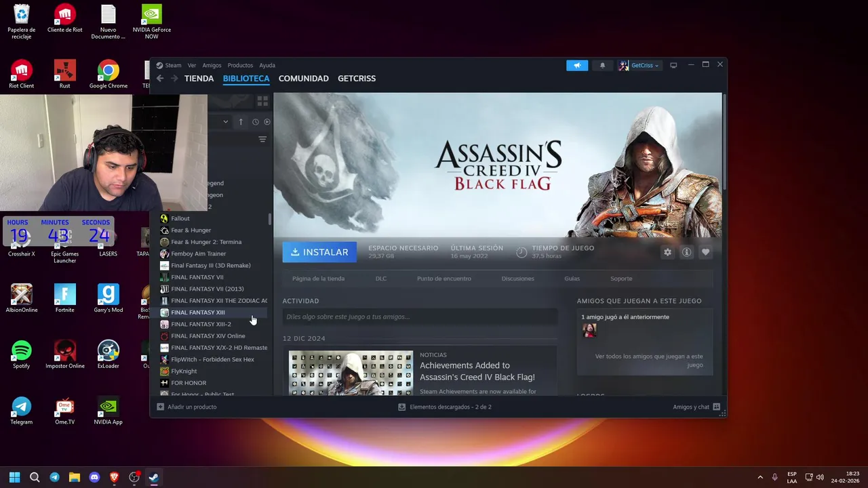The width and height of the screenshot is (868, 488).
Task: Click the Fallout game icon in list
Action: click(x=164, y=218)
